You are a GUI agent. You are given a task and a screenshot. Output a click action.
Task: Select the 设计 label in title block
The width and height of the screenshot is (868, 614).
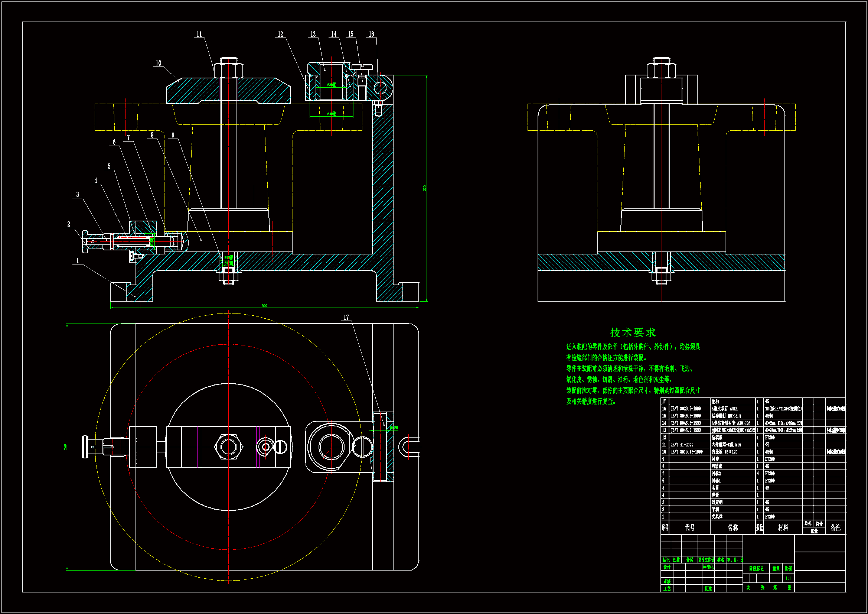click(x=666, y=567)
